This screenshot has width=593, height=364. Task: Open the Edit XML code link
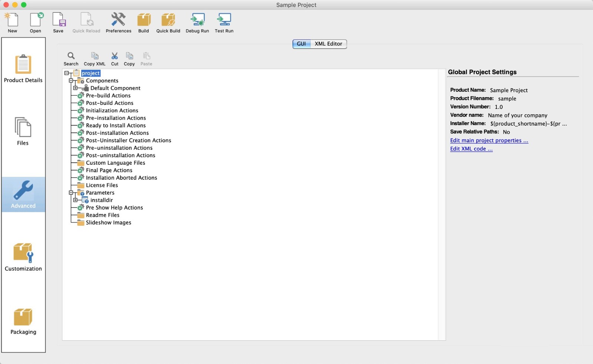point(471,149)
